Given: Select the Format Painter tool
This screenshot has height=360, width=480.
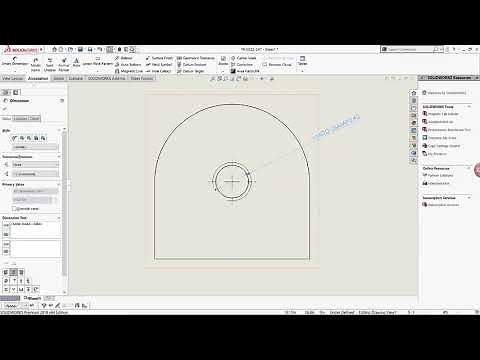Looking at the screenshot, I should click(x=64, y=65).
